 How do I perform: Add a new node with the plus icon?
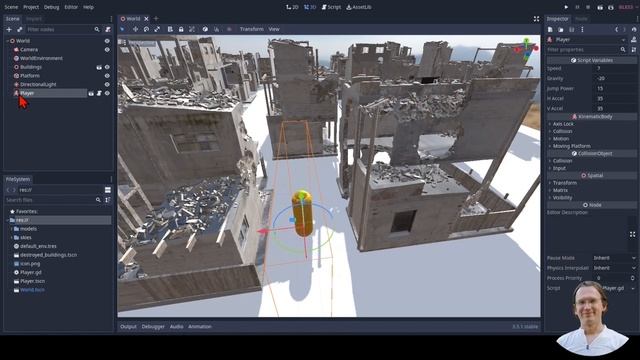(x=9, y=29)
